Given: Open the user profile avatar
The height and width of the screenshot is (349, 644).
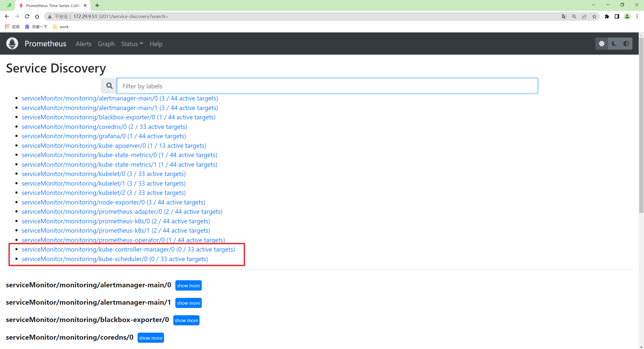Looking at the screenshot, I should 627,16.
